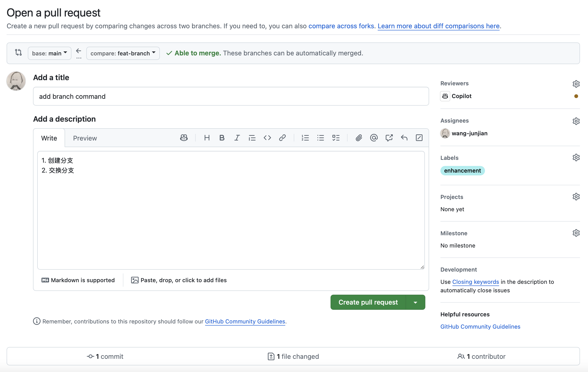Insert a numbered list
Image resolution: width=588 pixels, height=372 pixels.
tap(305, 138)
